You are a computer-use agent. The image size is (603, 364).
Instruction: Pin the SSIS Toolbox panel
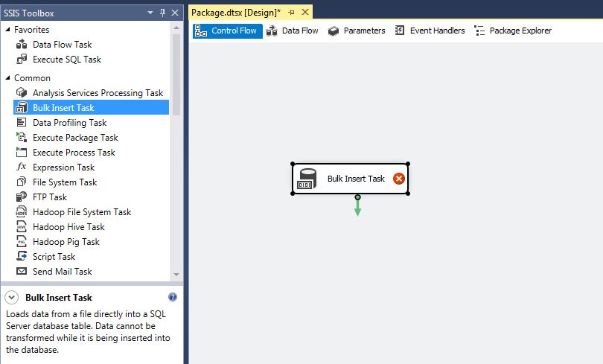point(163,13)
